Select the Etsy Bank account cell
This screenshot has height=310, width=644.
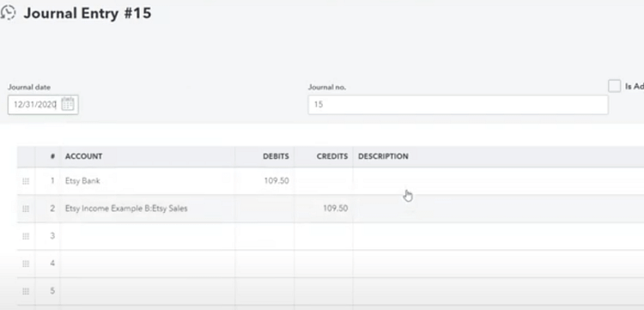click(148, 180)
